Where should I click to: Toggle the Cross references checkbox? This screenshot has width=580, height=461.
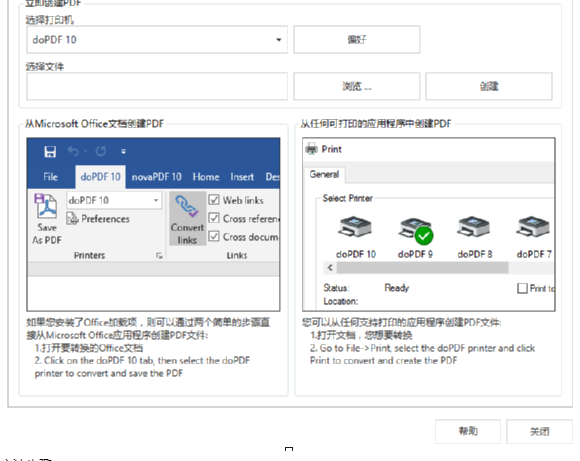coord(214,218)
